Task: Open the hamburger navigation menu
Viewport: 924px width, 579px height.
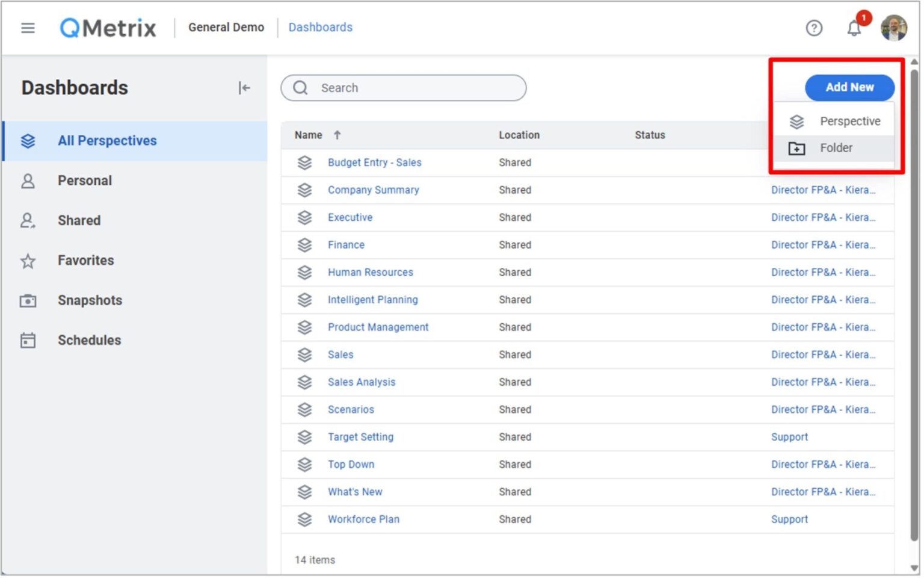Action: point(28,28)
